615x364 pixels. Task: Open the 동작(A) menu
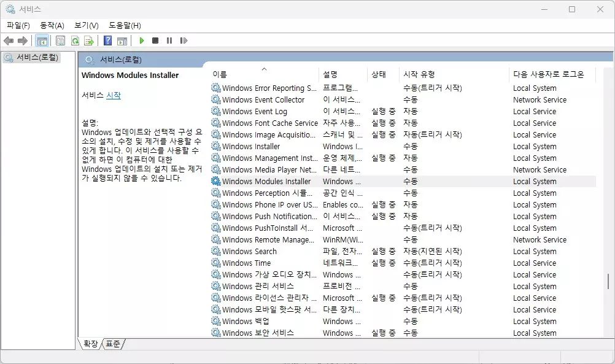click(x=52, y=26)
